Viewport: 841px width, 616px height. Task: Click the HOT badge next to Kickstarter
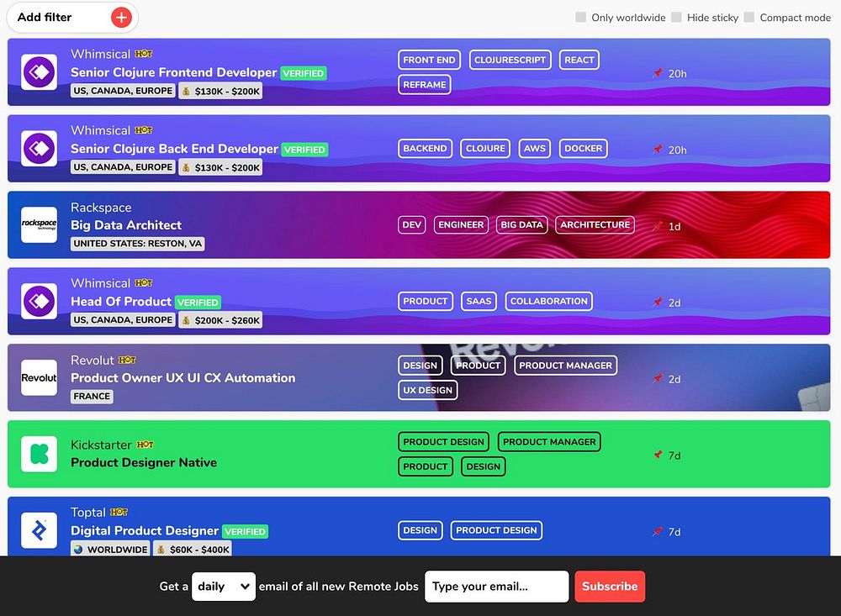145,445
